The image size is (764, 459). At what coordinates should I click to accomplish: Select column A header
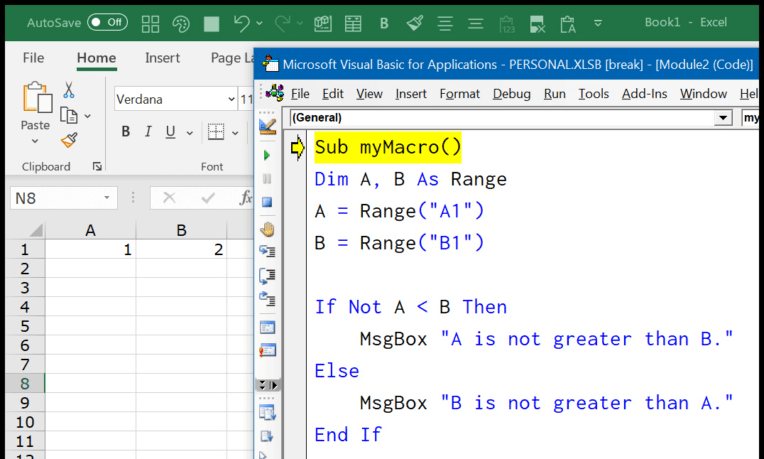[x=91, y=230]
